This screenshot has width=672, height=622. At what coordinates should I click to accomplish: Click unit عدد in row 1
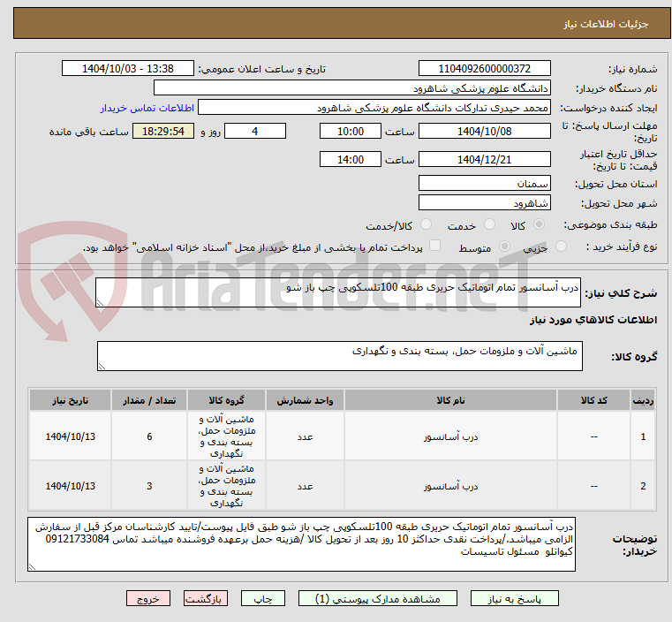[x=306, y=436]
